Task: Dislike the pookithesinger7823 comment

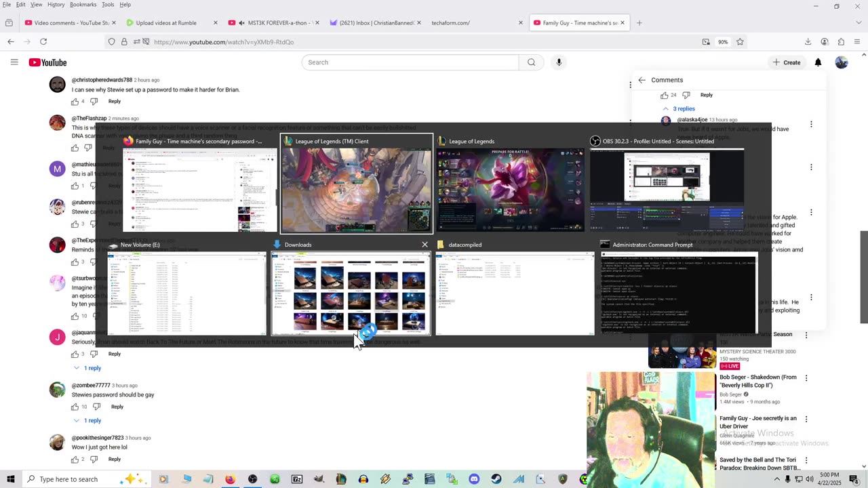Action: tap(94, 460)
